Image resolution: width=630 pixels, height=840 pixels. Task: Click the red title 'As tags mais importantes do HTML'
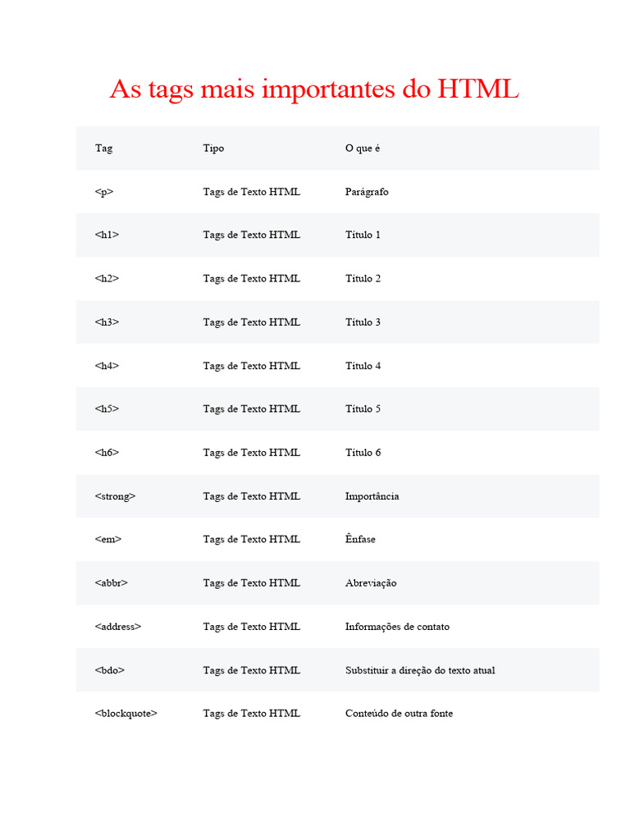314,89
